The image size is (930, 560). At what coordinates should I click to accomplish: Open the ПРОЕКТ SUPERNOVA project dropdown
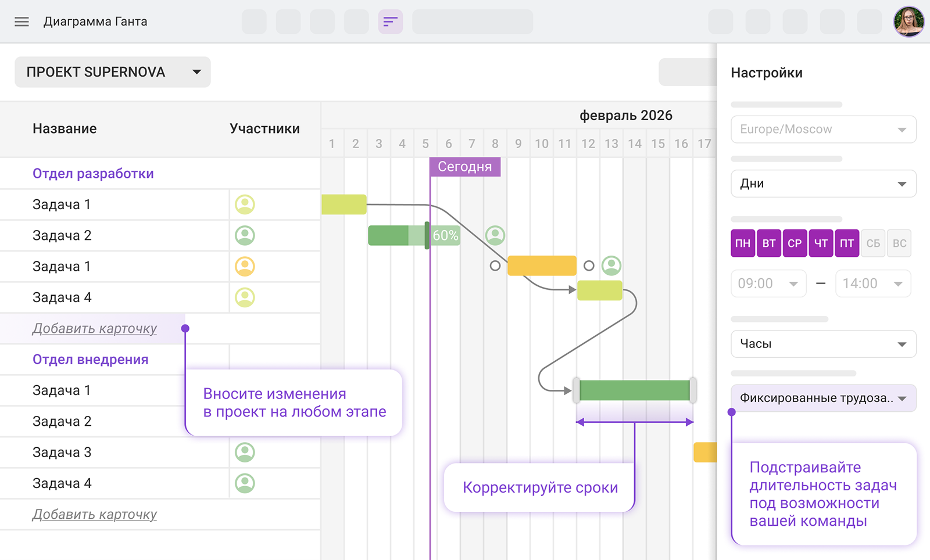(113, 72)
